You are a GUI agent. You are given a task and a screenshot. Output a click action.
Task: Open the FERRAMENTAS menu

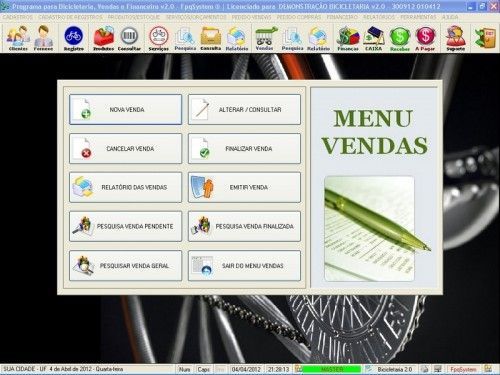pyautogui.click(x=418, y=17)
